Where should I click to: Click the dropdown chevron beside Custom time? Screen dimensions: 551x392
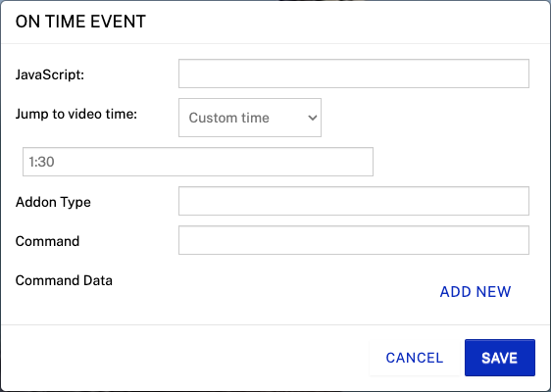(x=313, y=118)
